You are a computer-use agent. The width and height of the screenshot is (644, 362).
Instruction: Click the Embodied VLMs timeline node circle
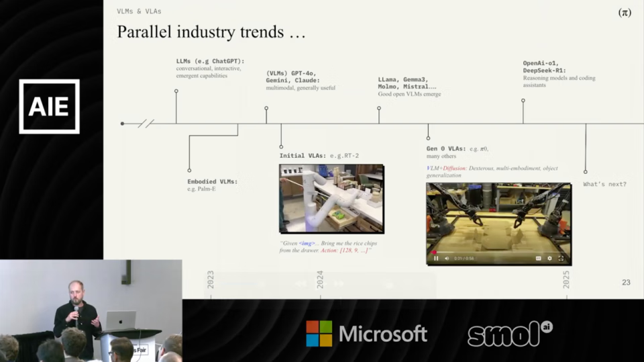click(x=189, y=171)
